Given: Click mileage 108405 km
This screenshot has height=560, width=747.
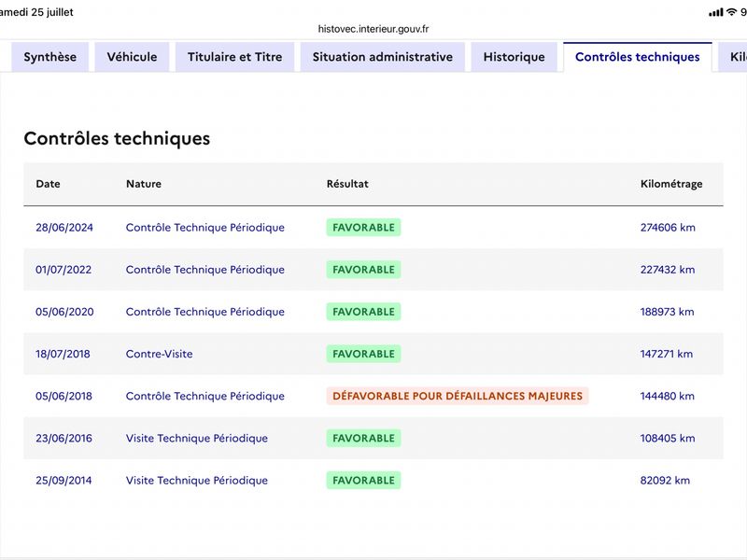Looking at the screenshot, I should 668,438.
